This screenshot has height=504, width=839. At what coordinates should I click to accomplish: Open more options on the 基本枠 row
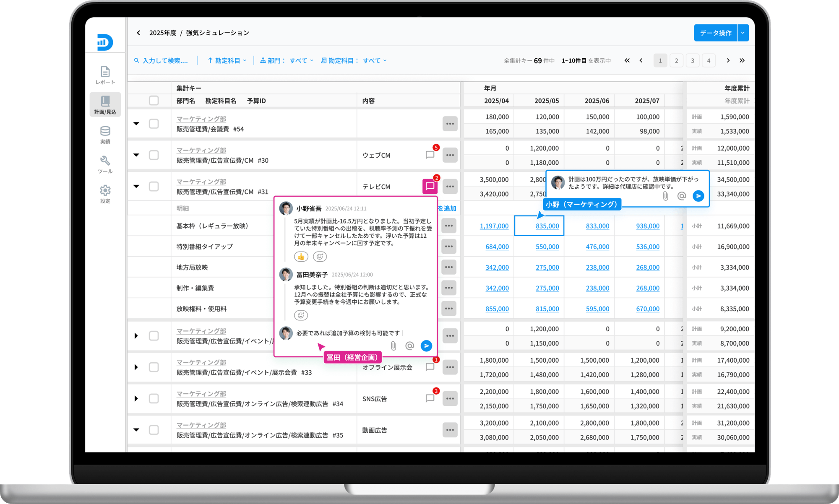pos(449,226)
